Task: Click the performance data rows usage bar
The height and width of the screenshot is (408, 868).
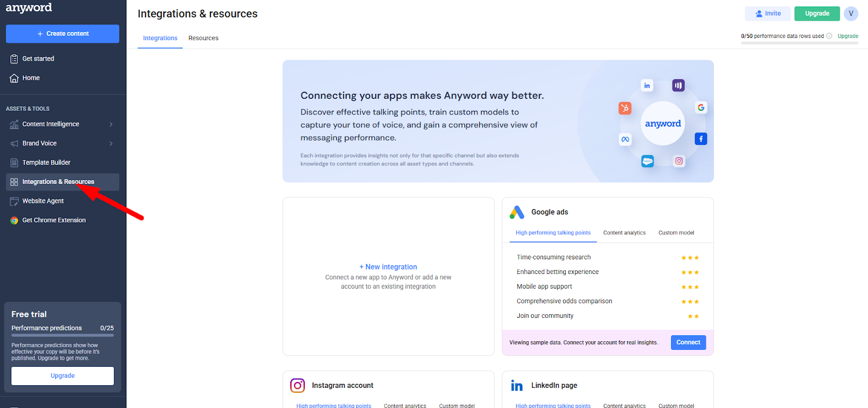Action: click(x=800, y=43)
